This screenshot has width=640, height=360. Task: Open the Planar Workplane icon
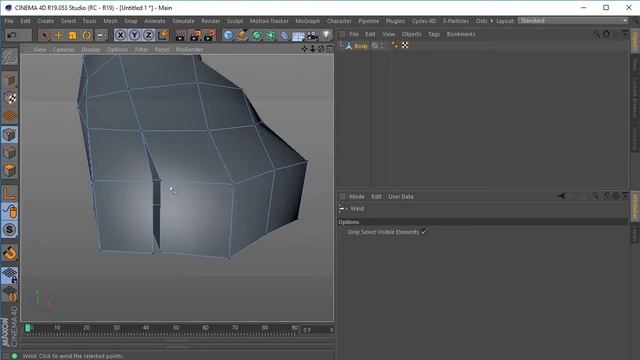pos(9,293)
